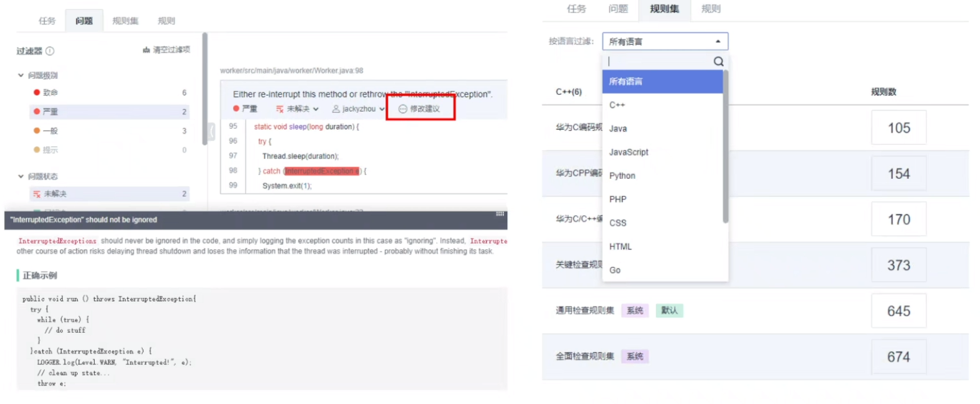
Task: Click the red 致命 severity dot
Action: click(x=37, y=93)
